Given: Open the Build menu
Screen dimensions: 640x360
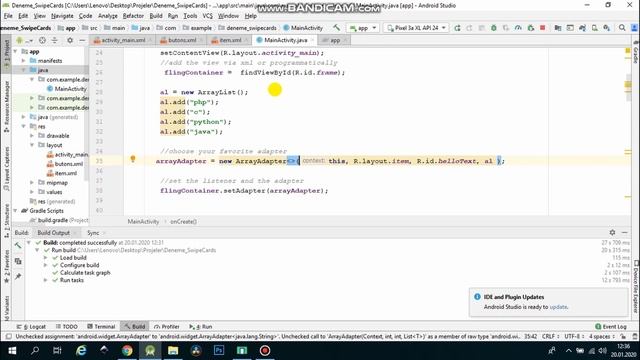Looking at the screenshot, I should (156, 16).
